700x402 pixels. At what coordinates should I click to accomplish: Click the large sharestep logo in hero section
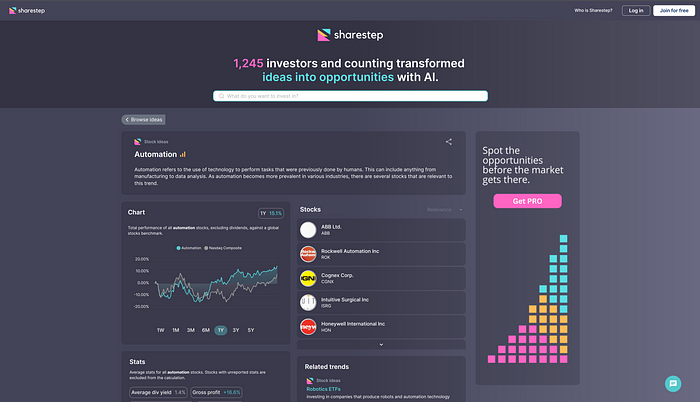[350, 35]
